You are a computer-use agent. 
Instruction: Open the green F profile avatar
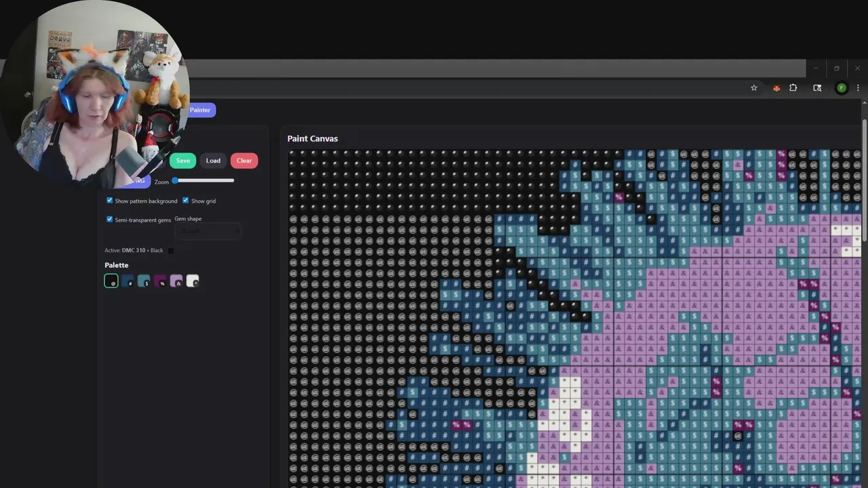tap(842, 88)
